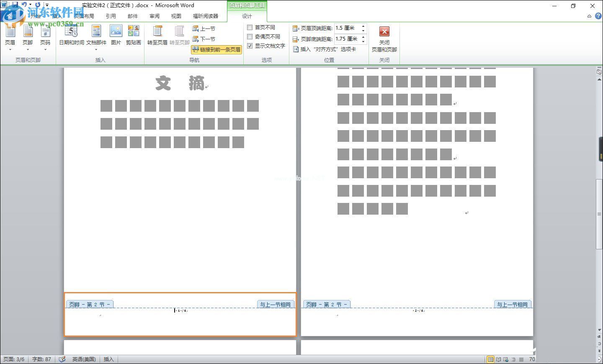Switch to Outline view in status bar
The image size is (603, 364).
click(x=513, y=359)
